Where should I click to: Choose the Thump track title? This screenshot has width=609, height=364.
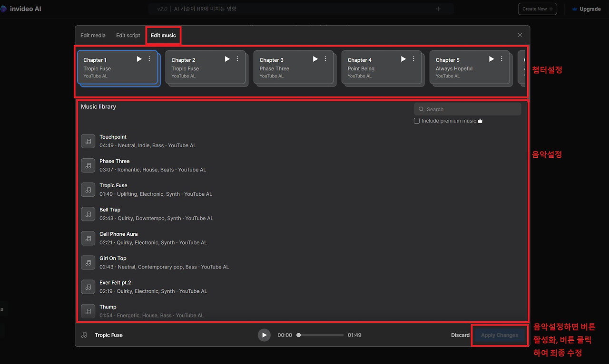108,307
